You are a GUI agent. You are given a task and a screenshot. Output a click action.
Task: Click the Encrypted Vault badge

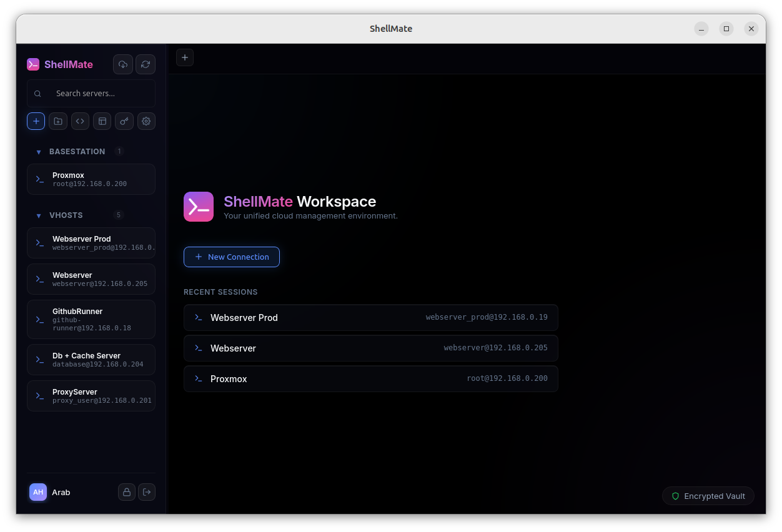(708, 496)
